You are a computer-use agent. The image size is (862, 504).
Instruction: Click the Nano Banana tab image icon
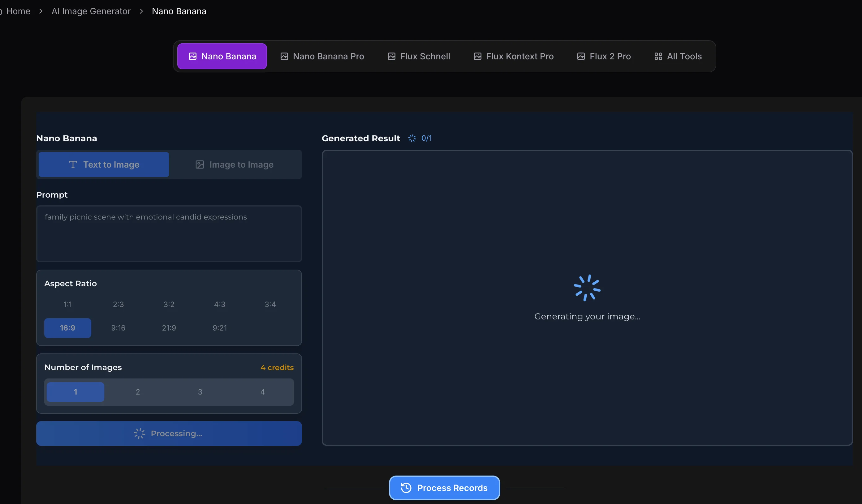(x=192, y=56)
